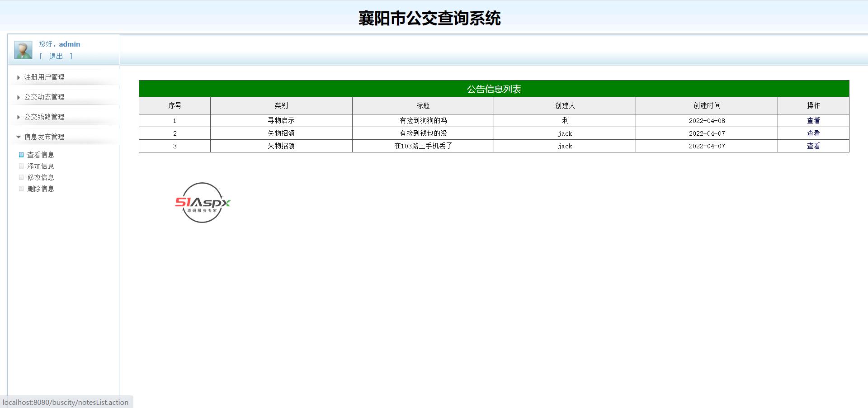Click the 创建人 column header
The image size is (868, 408).
[565, 106]
